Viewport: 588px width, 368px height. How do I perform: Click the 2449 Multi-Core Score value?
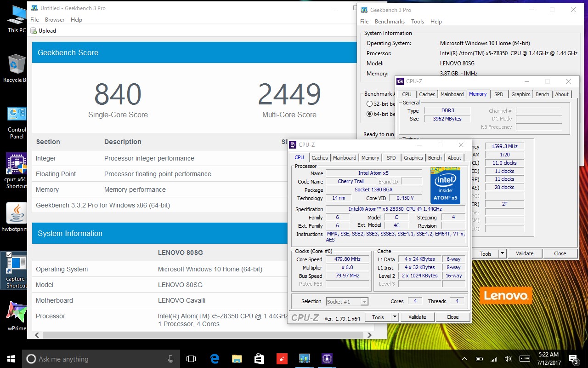pyautogui.click(x=289, y=94)
